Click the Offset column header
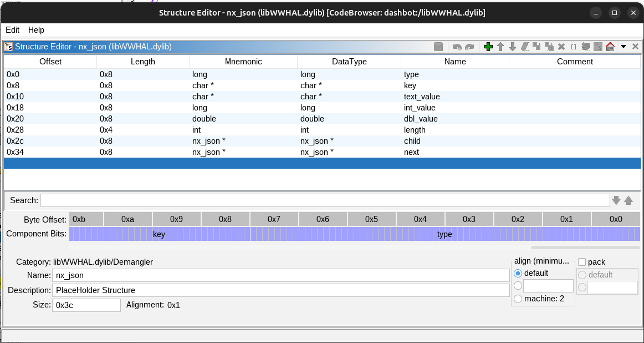 [50, 62]
